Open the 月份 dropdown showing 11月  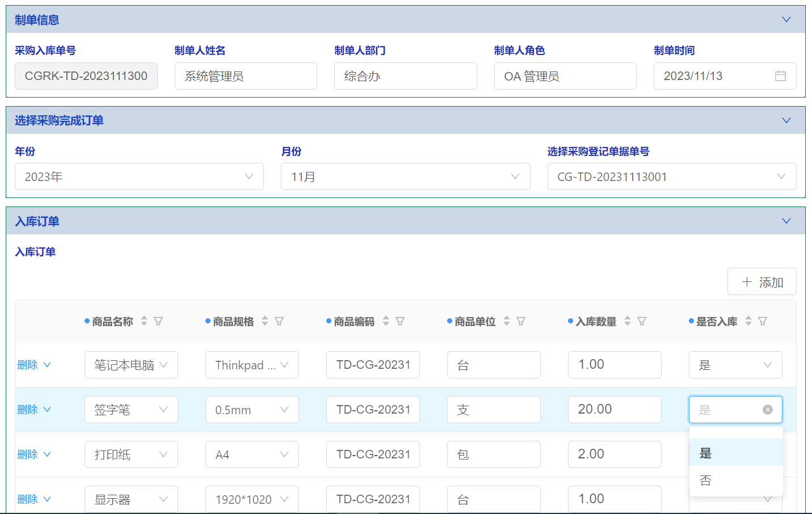pyautogui.click(x=405, y=176)
